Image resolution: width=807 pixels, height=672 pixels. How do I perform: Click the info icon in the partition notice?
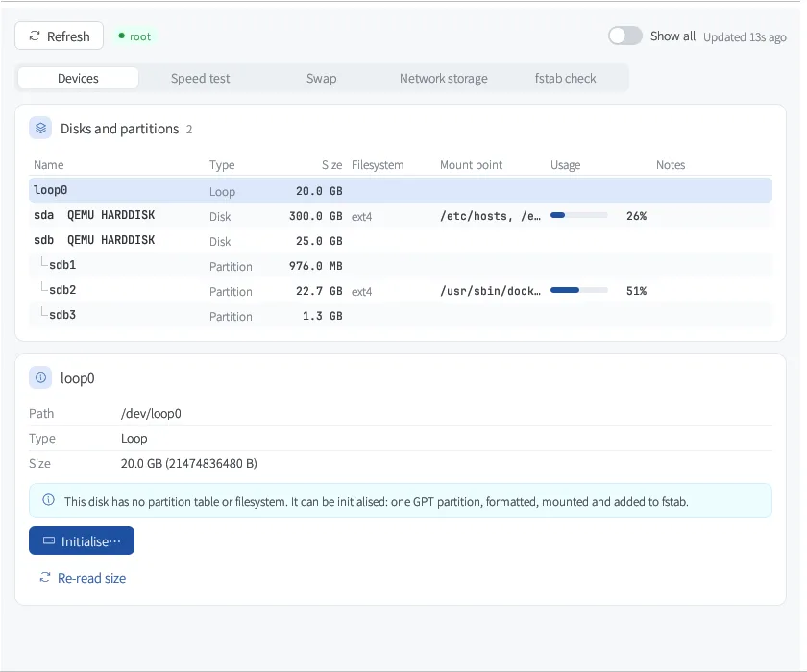tap(48, 500)
